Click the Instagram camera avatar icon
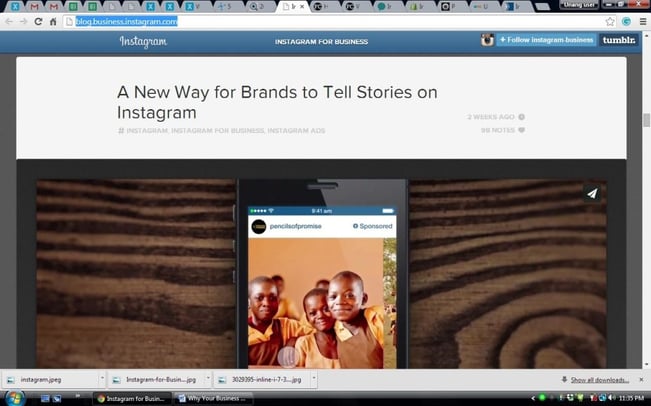 (x=487, y=41)
